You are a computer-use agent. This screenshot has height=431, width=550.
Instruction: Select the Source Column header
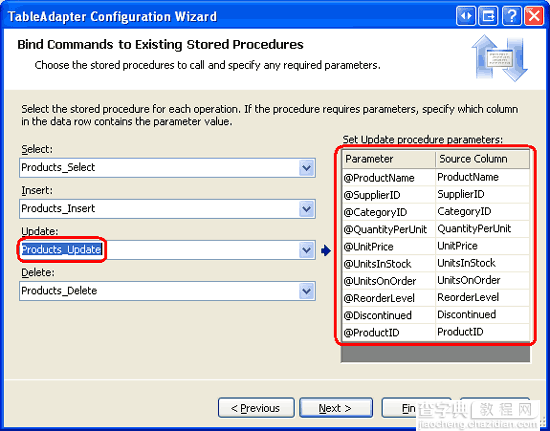482,159
